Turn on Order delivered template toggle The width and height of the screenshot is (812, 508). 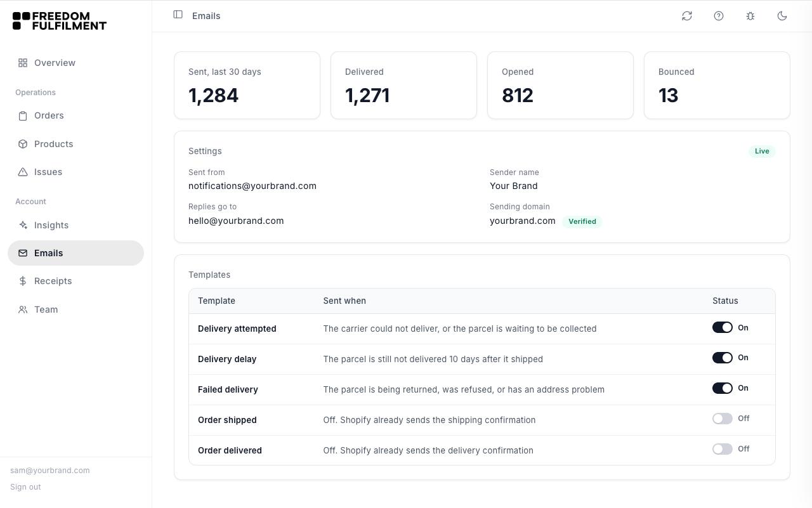[x=723, y=449]
